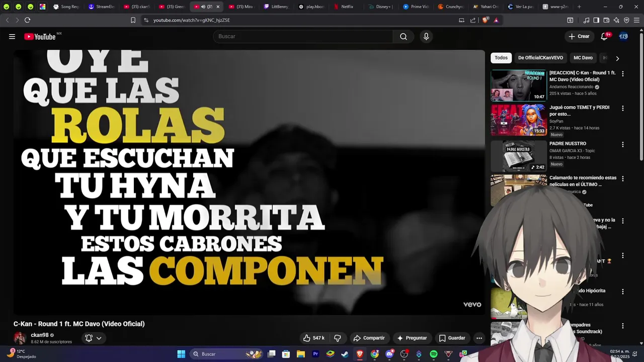The width and height of the screenshot is (644, 362).
Task: Open the Brave Shields lion icon
Action: pyautogui.click(x=485, y=20)
